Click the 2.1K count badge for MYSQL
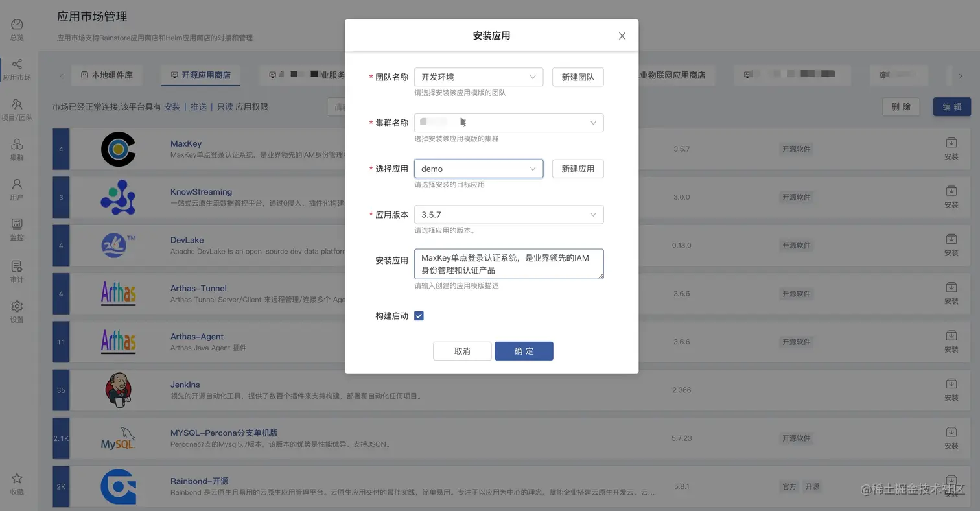 61,438
